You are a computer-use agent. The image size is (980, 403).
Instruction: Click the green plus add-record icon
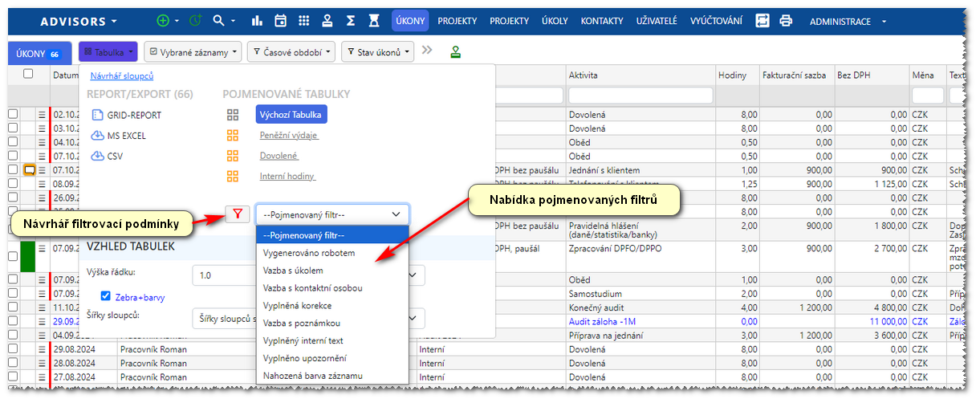tap(164, 21)
